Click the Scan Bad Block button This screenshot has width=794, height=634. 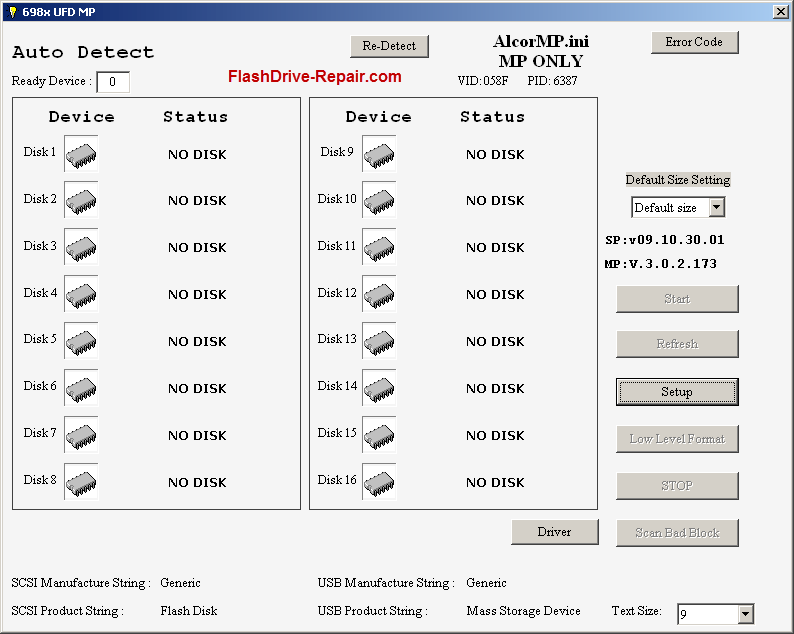(677, 533)
